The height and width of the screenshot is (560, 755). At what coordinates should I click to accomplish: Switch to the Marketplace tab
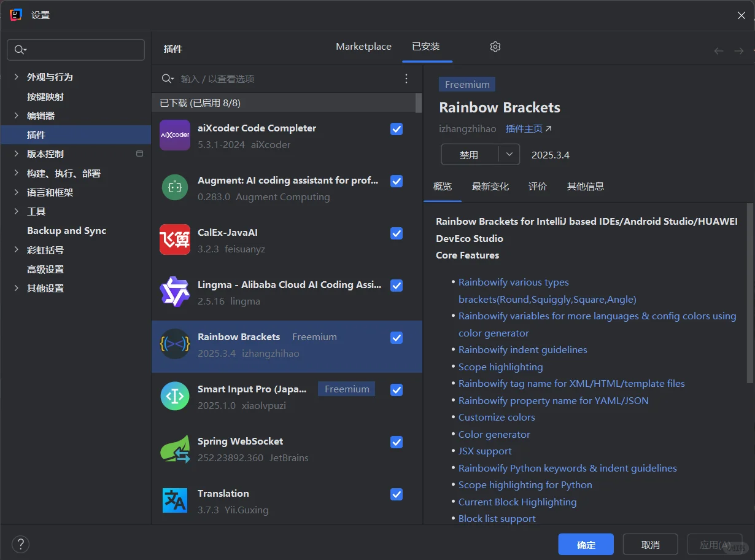[x=363, y=47]
